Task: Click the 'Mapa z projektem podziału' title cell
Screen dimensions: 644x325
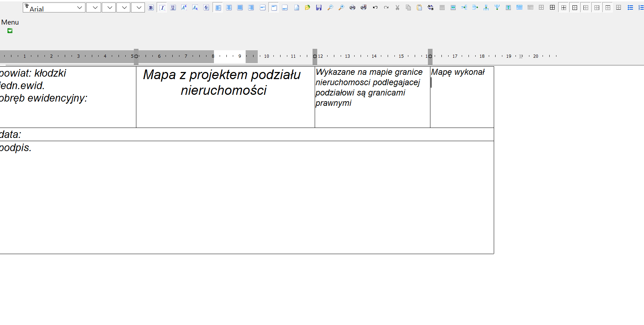Action: tap(225, 97)
